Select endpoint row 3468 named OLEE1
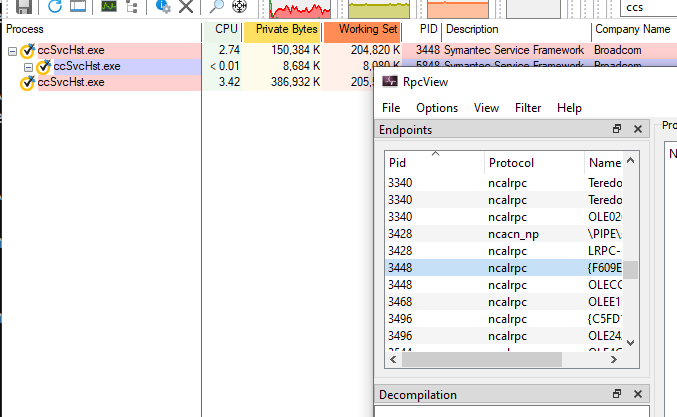 coord(504,302)
